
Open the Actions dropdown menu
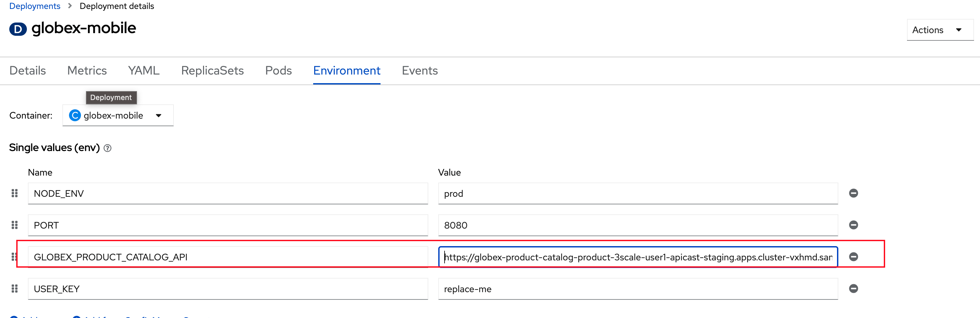tap(940, 29)
